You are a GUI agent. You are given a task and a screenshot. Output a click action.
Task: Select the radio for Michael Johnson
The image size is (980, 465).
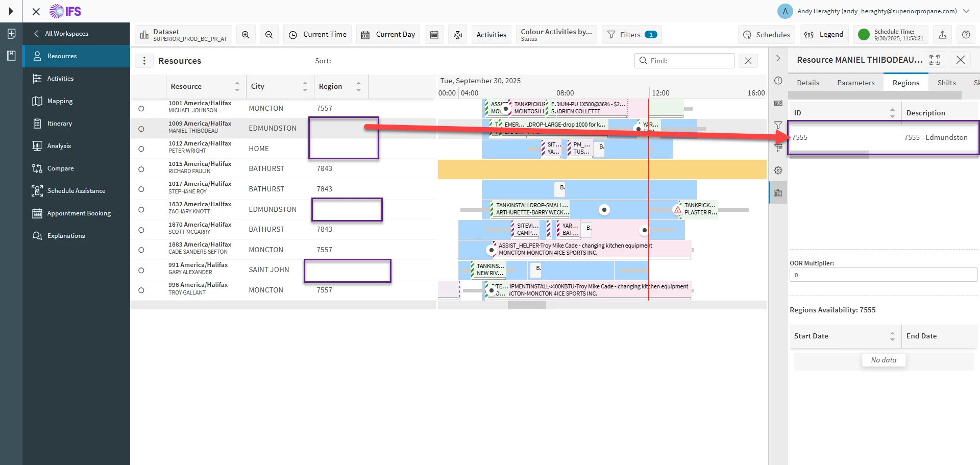tap(141, 108)
